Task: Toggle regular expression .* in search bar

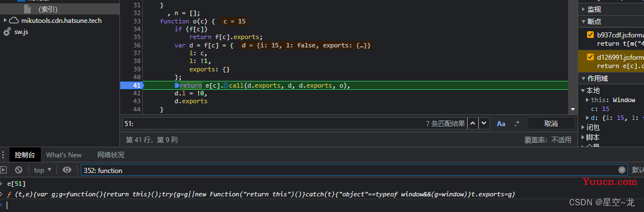Action: 516,123
